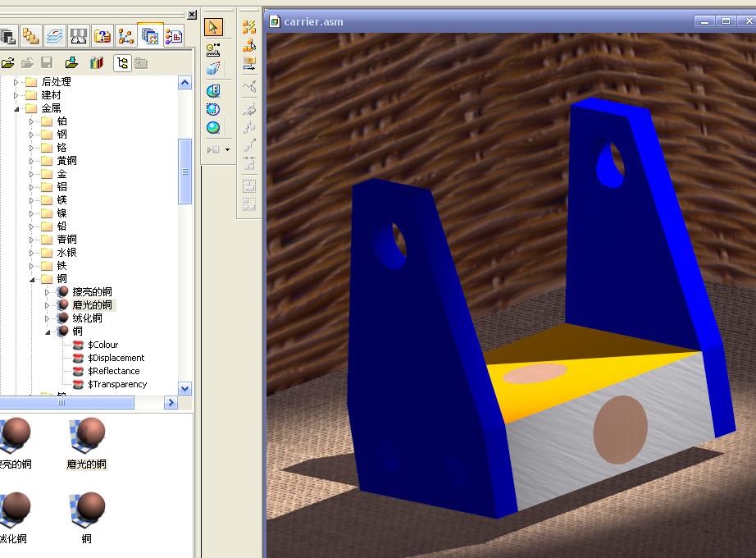Click the tree horizontal scrollbar thumb

coord(66,403)
